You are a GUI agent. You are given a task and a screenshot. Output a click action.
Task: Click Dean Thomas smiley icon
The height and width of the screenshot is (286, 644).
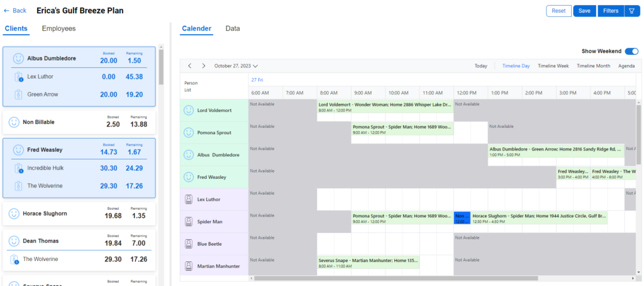14,241
